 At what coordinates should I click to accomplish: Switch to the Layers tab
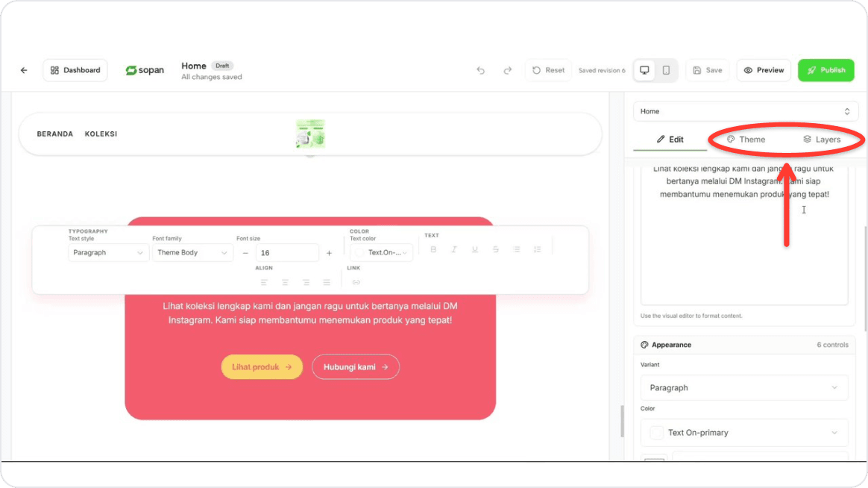point(822,140)
